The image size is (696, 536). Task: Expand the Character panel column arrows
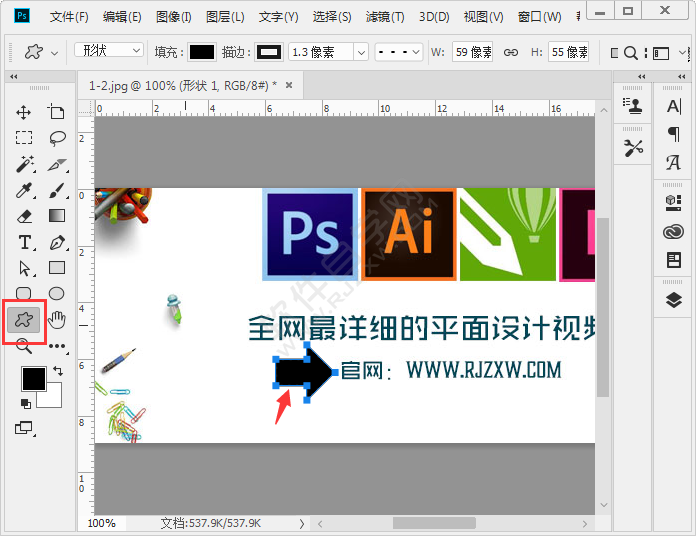(x=682, y=76)
